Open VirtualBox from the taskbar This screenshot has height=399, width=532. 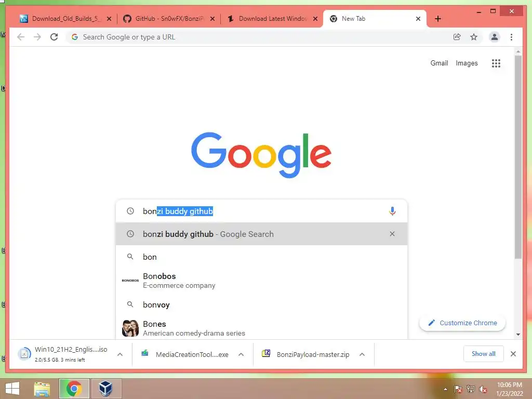[x=105, y=389]
